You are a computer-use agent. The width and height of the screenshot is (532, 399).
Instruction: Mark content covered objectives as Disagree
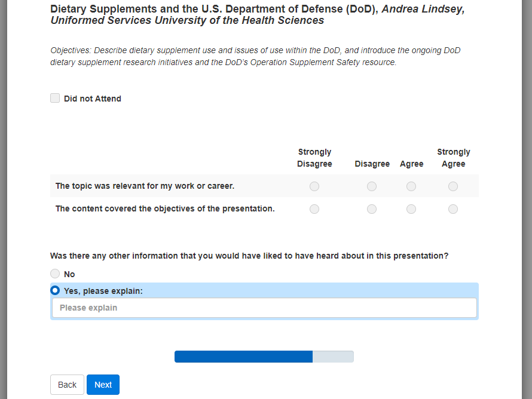372,209
